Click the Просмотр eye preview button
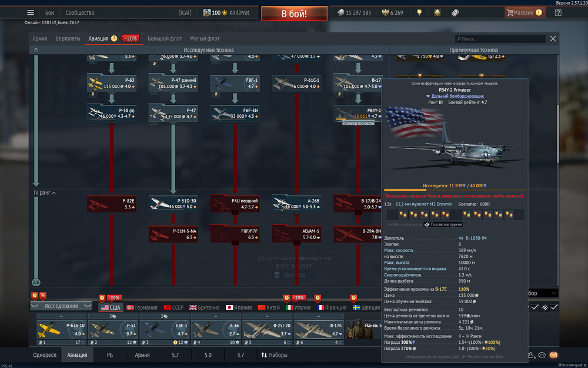The width and height of the screenshot is (588, 368). pyautogui.click(x=289, y=275)
